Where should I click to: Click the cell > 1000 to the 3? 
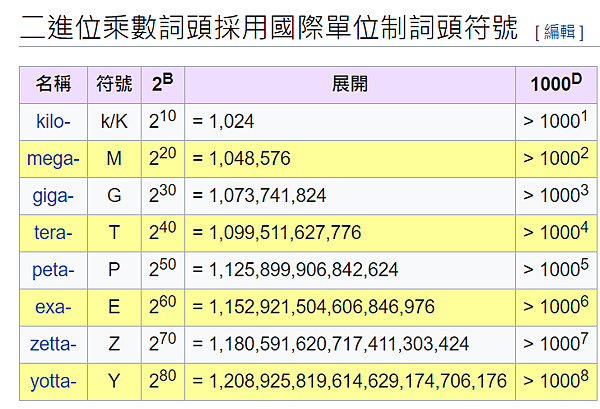click(556, 196)
